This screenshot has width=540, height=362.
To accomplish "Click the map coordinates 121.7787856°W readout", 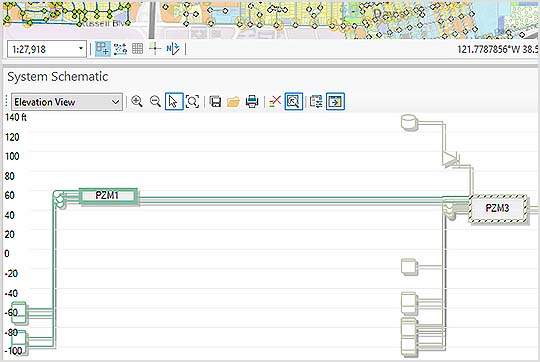I will click(x=498, y=49).
